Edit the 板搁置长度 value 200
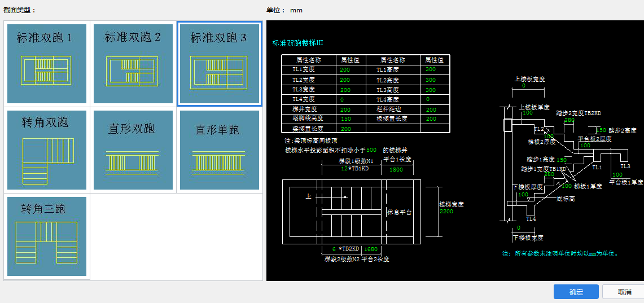644x303 pixels. point(431,118)
